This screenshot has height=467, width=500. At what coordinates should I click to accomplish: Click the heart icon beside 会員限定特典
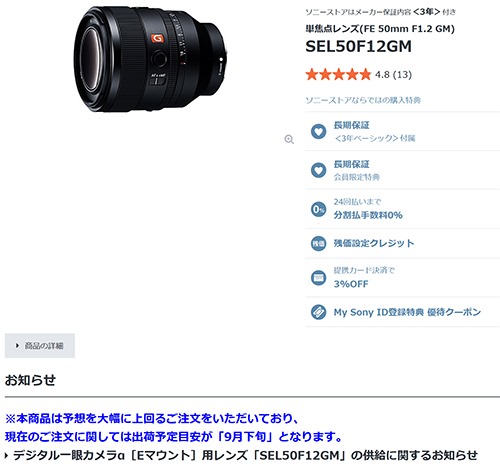(318, 170)
